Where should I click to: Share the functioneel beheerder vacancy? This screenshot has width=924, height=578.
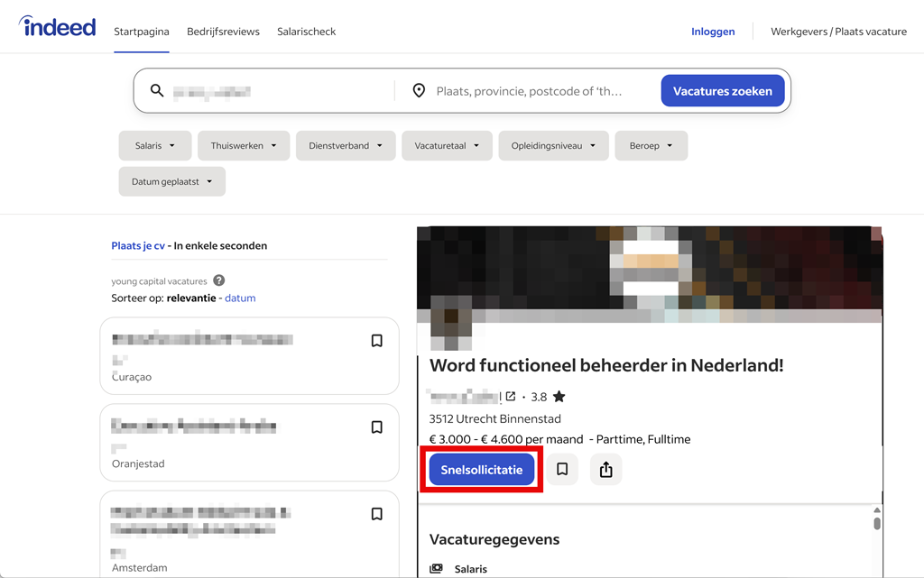[x=605, y=470]
